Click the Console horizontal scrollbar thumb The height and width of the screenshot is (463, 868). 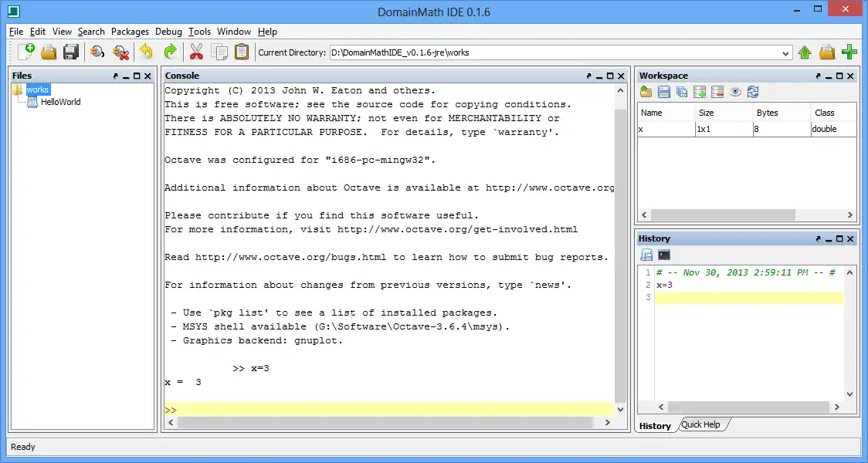(x=386, y=423)
